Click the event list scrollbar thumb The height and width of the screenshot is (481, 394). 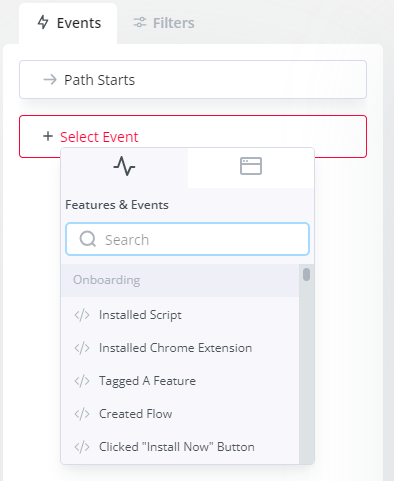(x=306, y=275)
